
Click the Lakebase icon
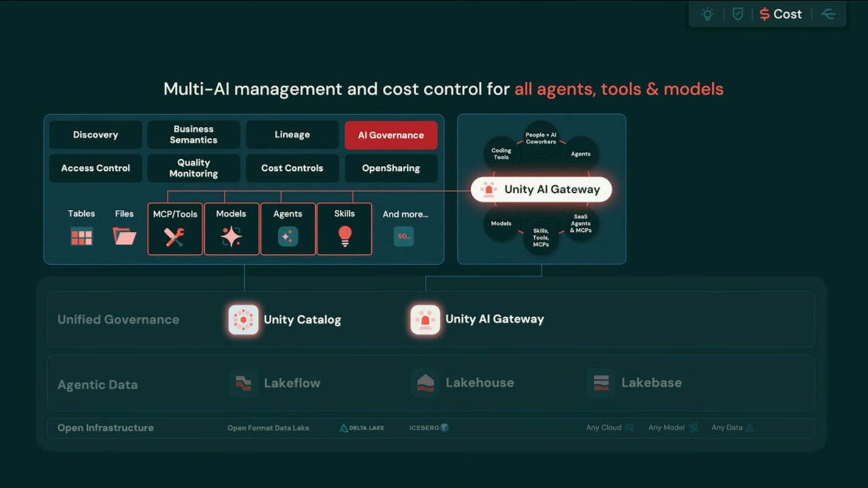click(601, 383)
